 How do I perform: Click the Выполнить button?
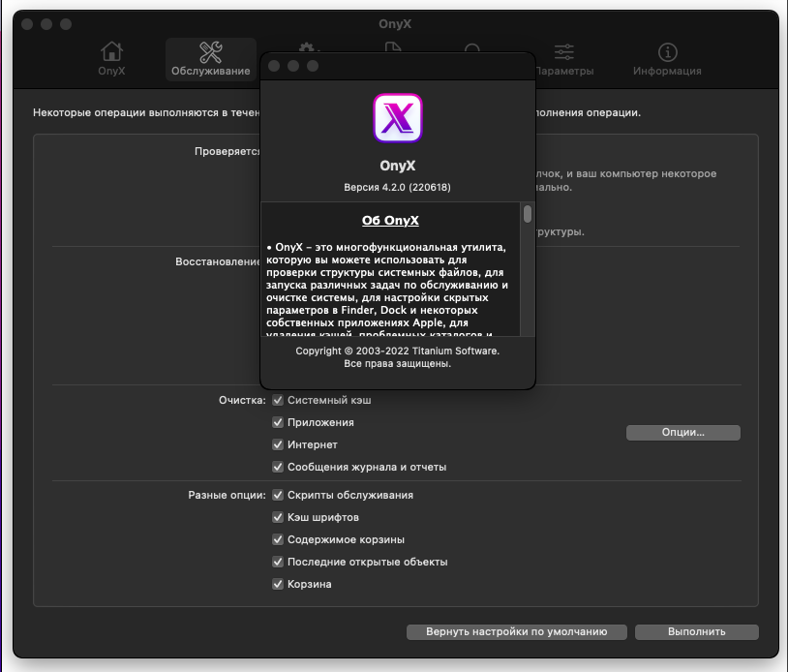click(697, 631)
